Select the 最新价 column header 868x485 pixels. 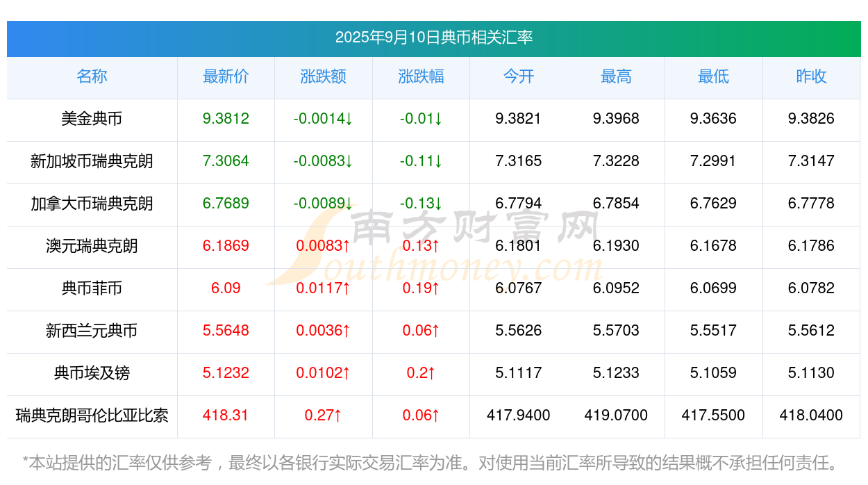226,76
